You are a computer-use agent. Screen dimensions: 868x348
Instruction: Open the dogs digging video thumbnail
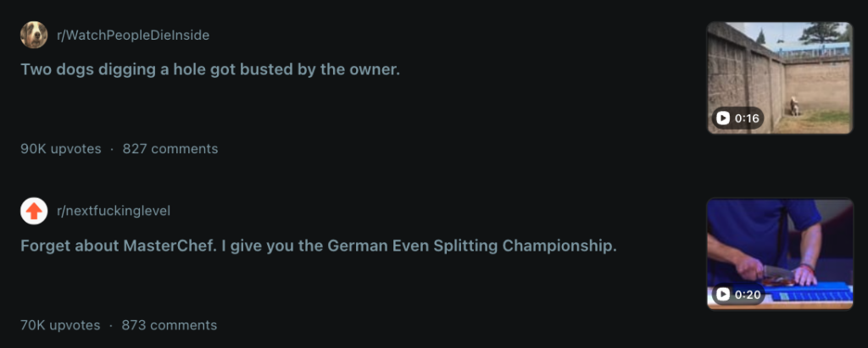(x=779, y=78)
